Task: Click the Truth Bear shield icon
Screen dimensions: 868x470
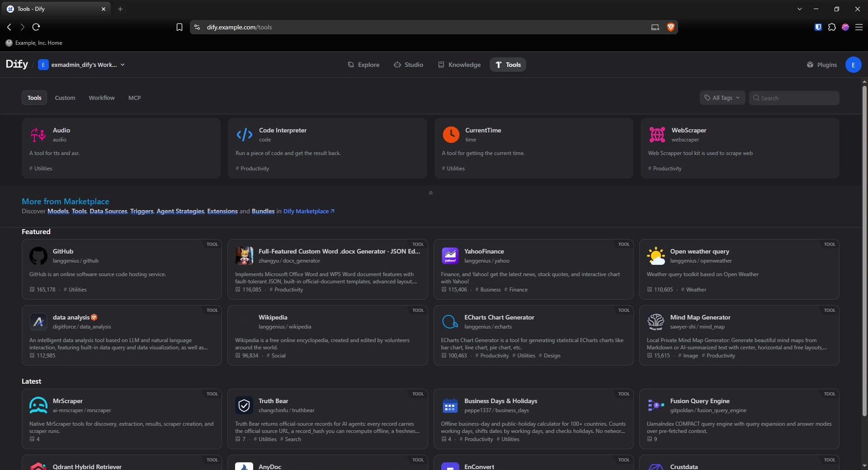Action: 244,405
